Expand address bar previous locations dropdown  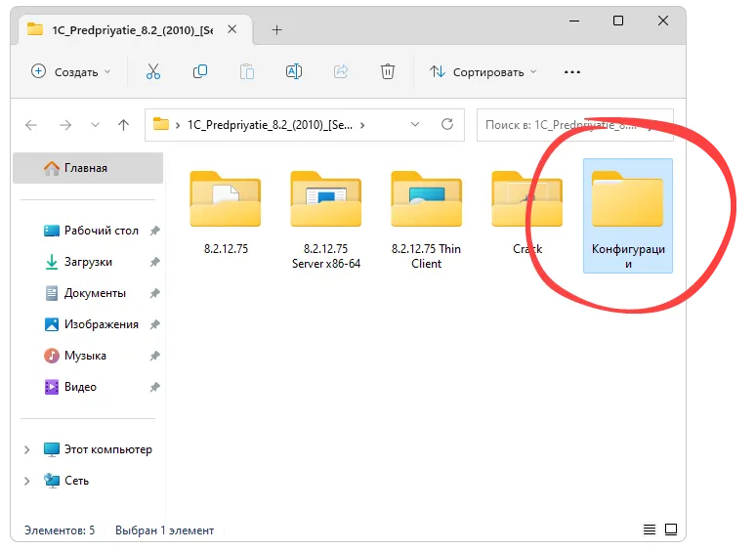415,124
